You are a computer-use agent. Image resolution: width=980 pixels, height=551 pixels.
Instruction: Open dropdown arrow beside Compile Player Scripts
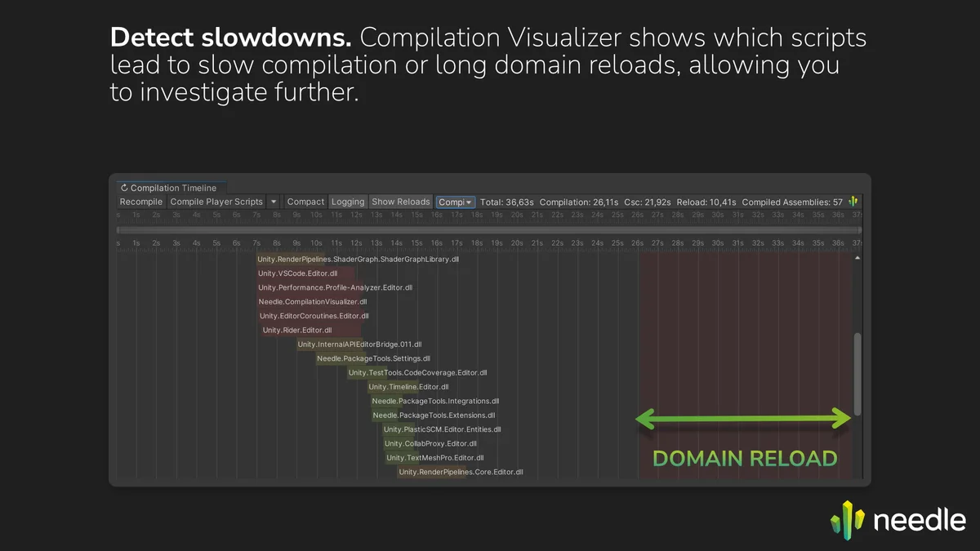274,202
